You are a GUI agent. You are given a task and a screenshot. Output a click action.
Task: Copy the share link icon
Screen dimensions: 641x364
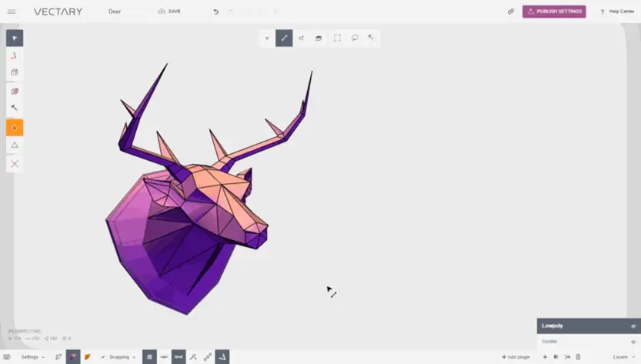pyautogui.click(x=511, y=12)
